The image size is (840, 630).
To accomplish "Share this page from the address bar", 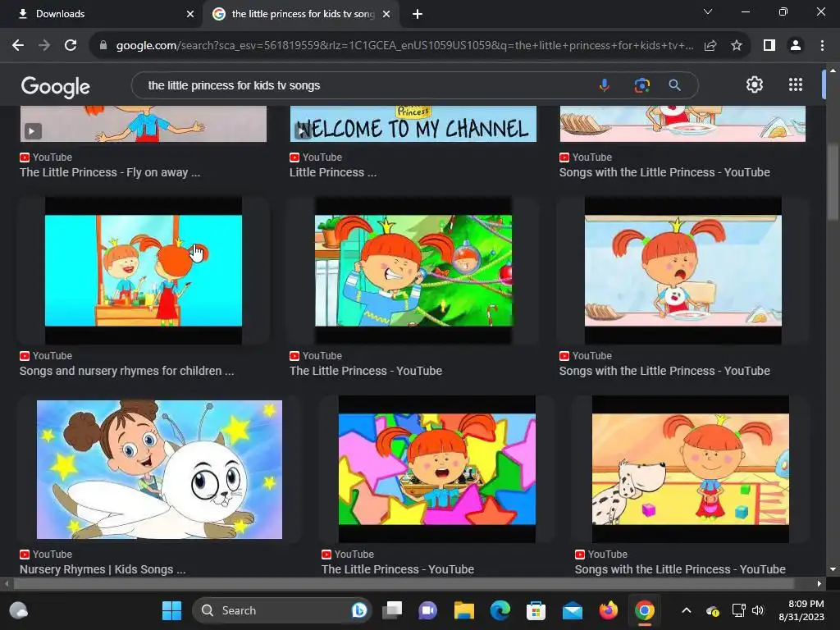I will point(710,46).
